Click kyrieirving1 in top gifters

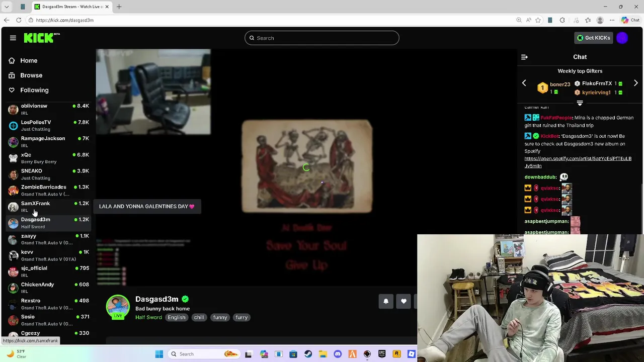pyautogui.click(x=596, y=93)
